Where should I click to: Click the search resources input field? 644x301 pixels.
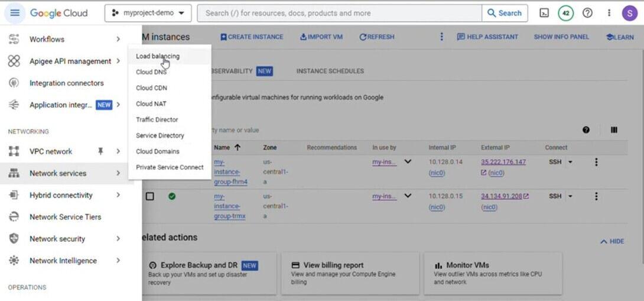point(340,13)
